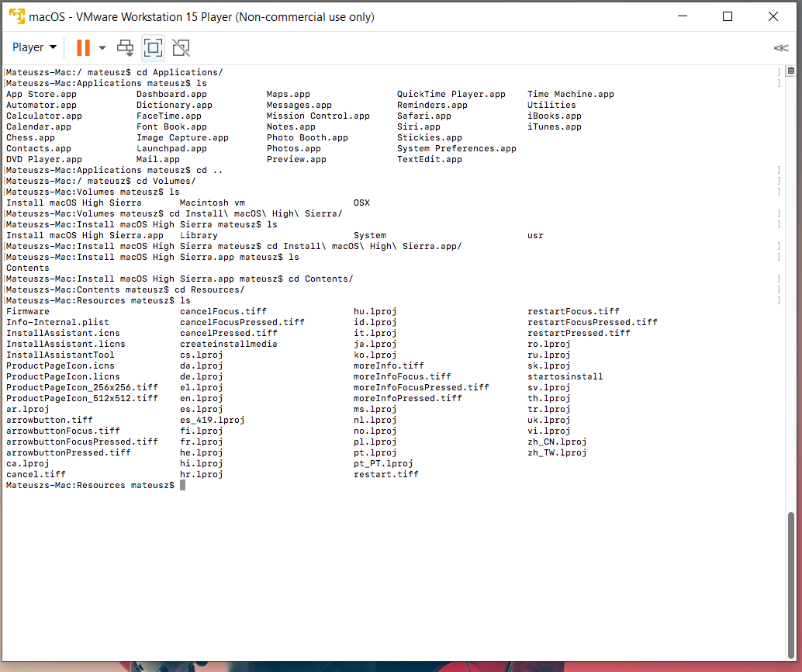Send Ctrl+Alt+Del to the virtual machine
Viewport: 802px width, 672px height.
point(126,47)
